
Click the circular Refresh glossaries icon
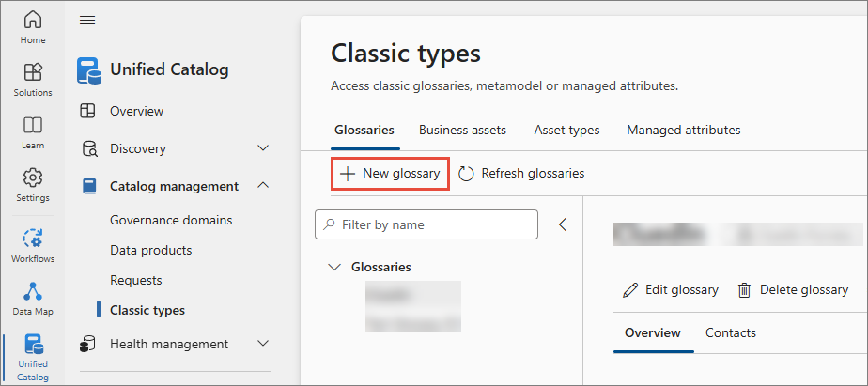click(467, 174)
